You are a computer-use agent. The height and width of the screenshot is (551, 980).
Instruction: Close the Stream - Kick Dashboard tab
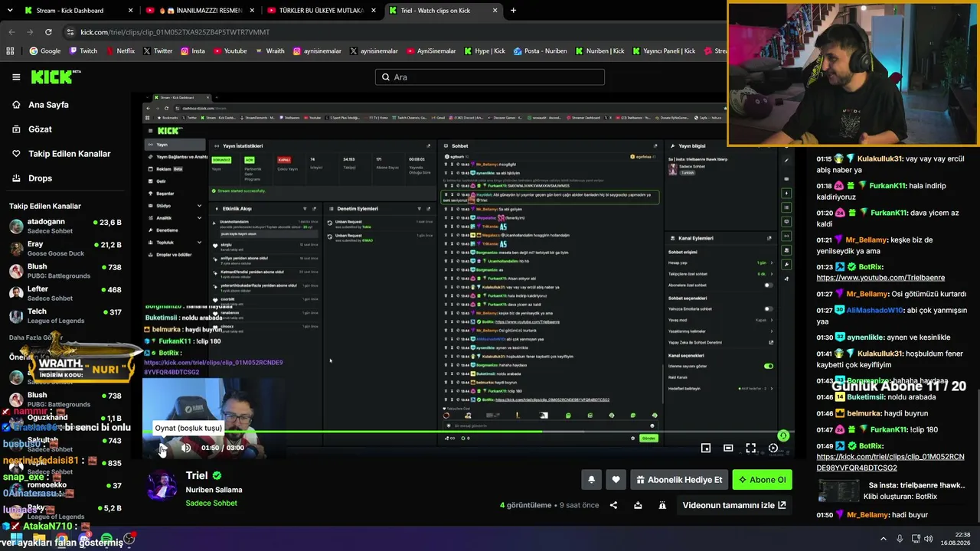coord(130,11)
